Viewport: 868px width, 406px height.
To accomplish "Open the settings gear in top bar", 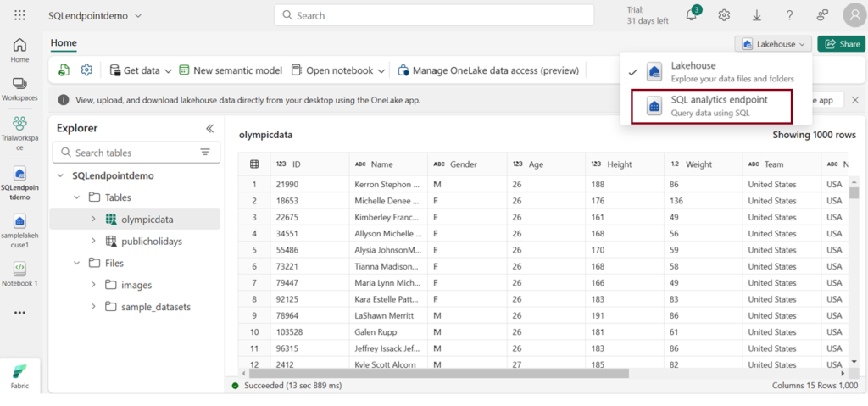I will [x=724, y=15].
